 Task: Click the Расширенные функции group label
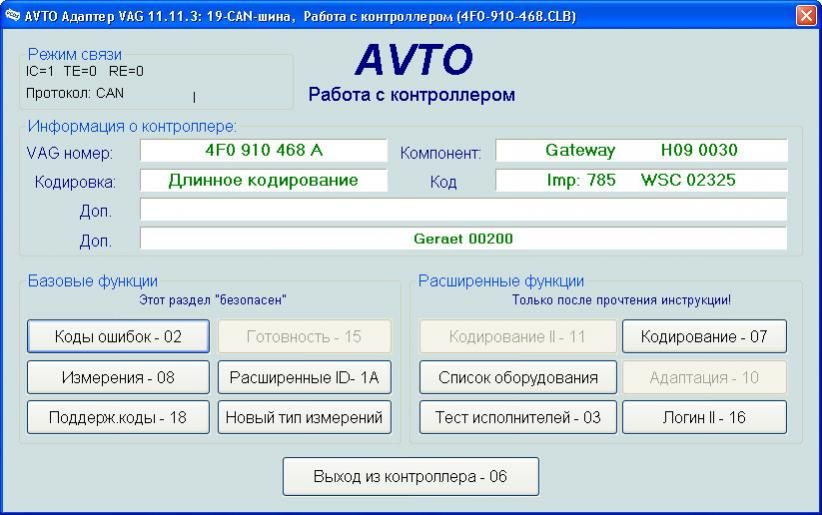point(501,281)
